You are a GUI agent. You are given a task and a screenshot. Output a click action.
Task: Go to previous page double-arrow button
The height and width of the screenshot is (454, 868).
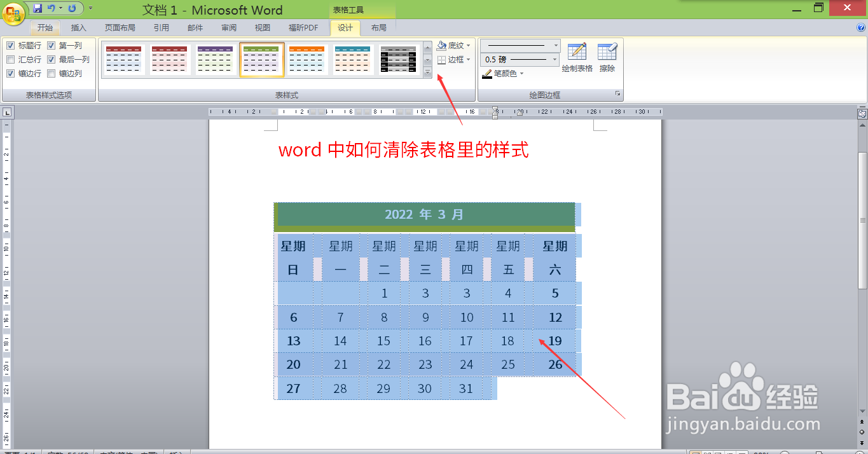(862, 422)
